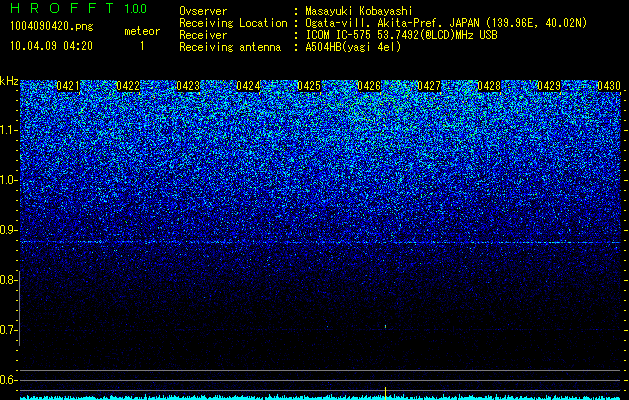629x400 pixels.
Task: Click time marker 0430
Action: [x=609, y=86]
